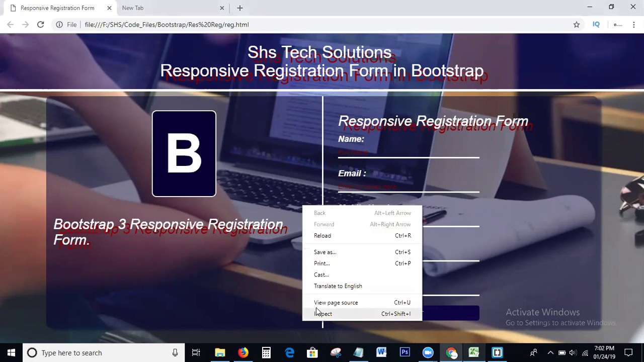
Task: Open a new tab with the plus button
Action: click(x=240, y=8)
